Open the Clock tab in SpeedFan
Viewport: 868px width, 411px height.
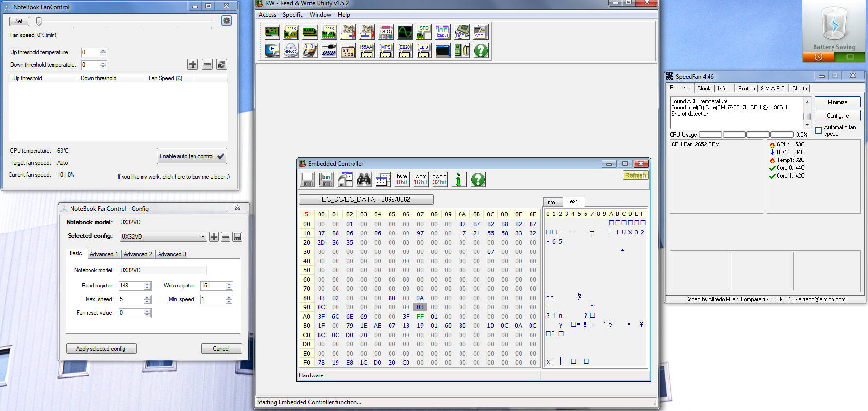(x=704, y=89)
